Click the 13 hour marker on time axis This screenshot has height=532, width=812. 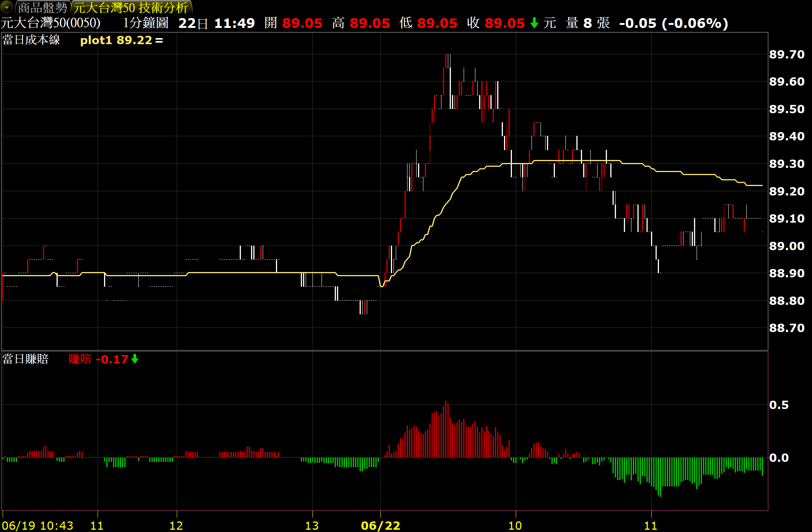point(312,525)
